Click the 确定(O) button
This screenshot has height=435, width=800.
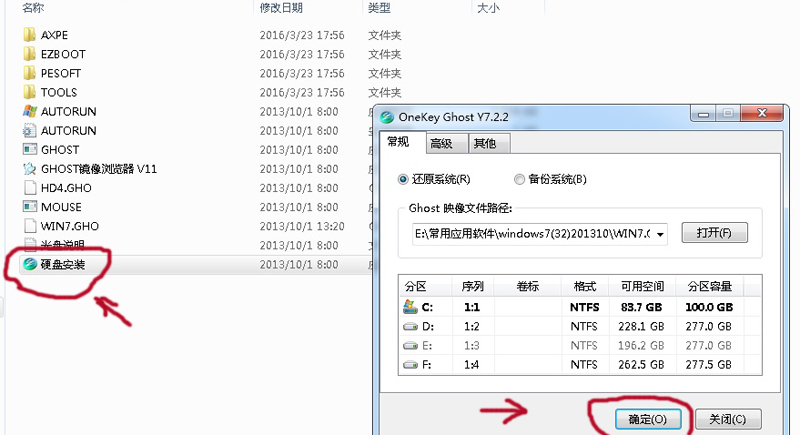pos(648,419)
